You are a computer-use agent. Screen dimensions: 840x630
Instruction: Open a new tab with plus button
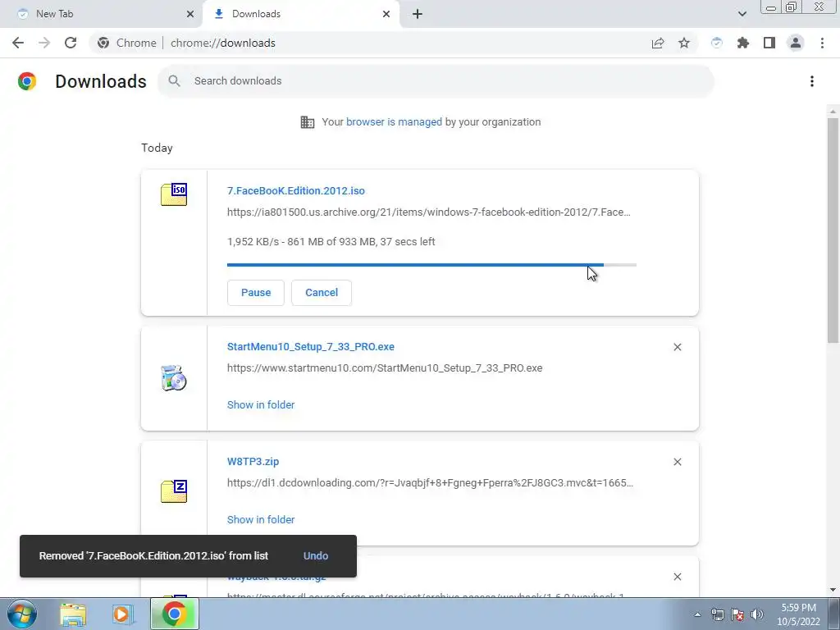click(418, 14)
